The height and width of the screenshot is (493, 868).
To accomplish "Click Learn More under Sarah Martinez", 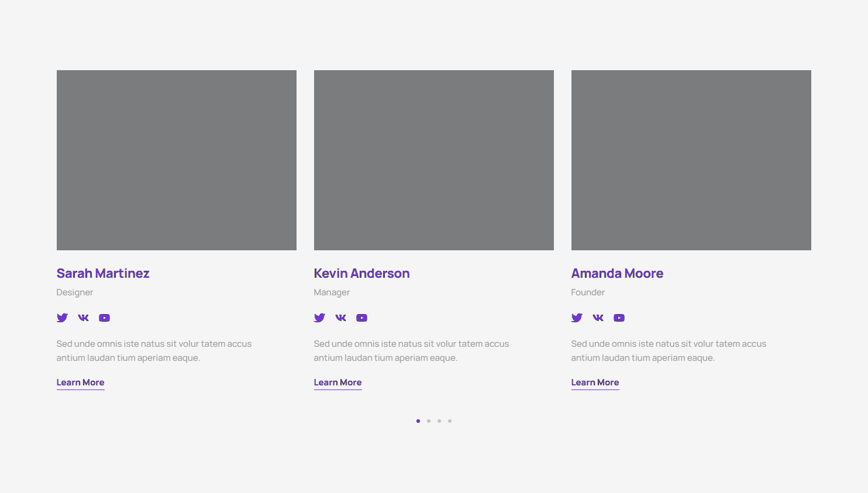I will [80, 382].
